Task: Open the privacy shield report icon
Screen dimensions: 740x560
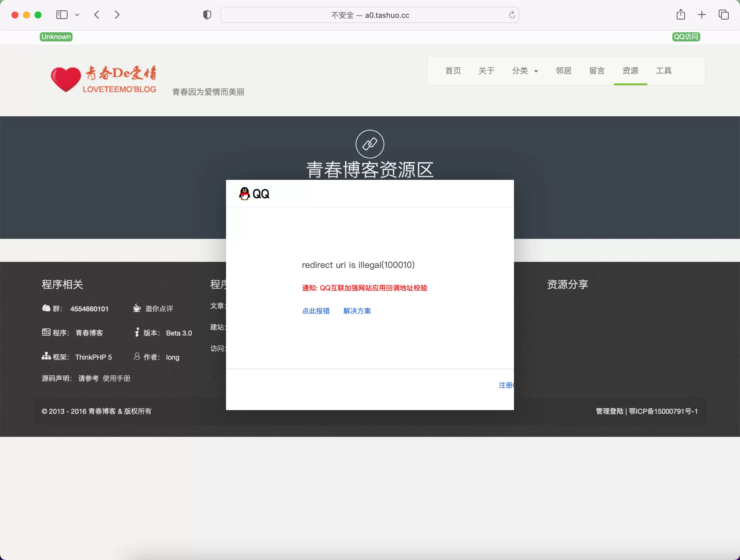Action: coord(207,15)
